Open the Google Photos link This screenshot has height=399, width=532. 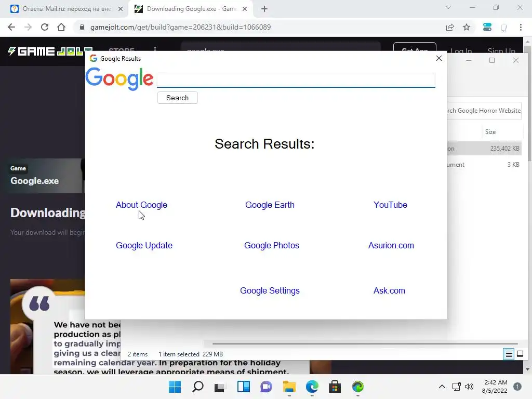271,245
